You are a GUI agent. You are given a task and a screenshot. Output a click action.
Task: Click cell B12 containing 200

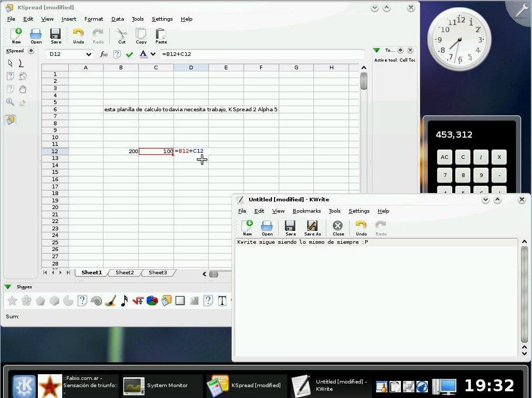[121, 151]
